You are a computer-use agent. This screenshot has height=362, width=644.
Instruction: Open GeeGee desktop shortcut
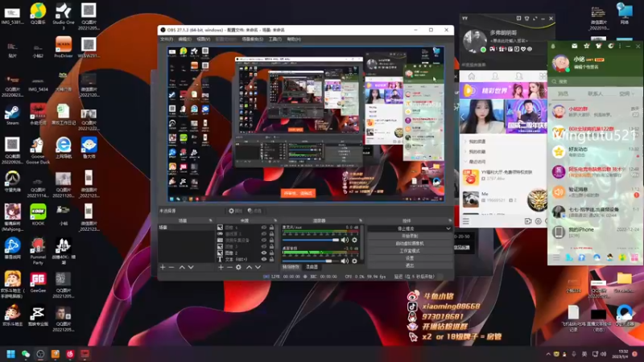coord(38,282)
